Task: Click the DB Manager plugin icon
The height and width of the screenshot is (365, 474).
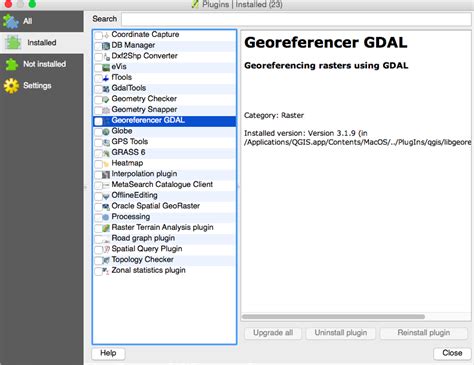Action: [106, 46]
